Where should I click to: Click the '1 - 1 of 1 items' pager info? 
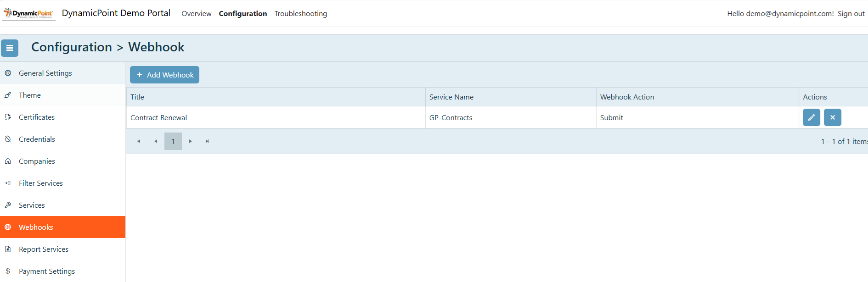click(844, 141)
